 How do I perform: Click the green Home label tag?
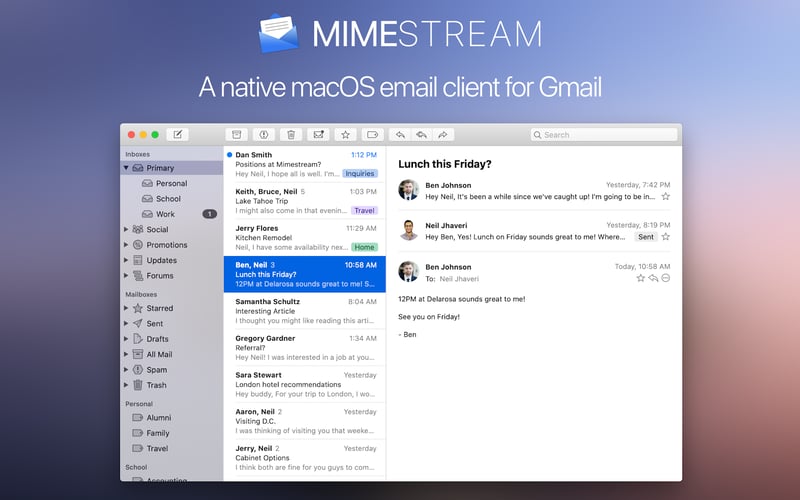(364, 247)
